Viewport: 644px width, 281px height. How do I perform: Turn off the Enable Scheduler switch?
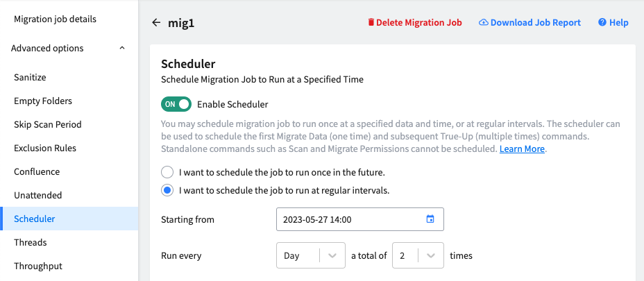pos(176,104)
